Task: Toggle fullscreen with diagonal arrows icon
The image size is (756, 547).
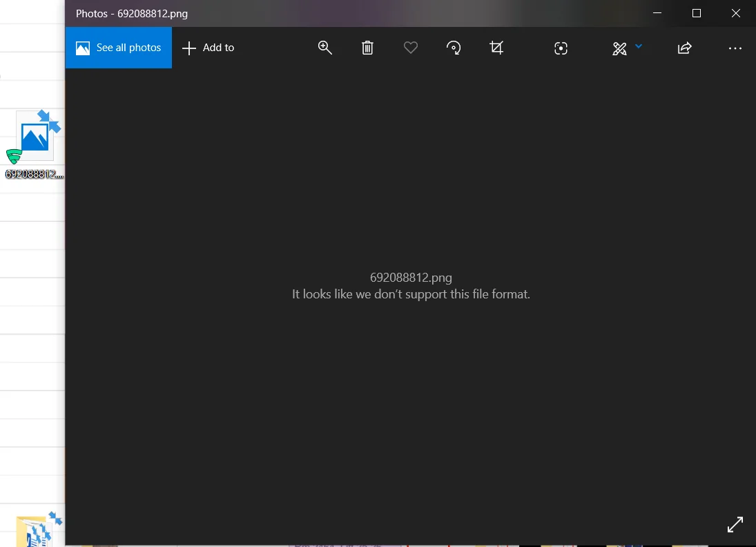Action: pos(735,524)
